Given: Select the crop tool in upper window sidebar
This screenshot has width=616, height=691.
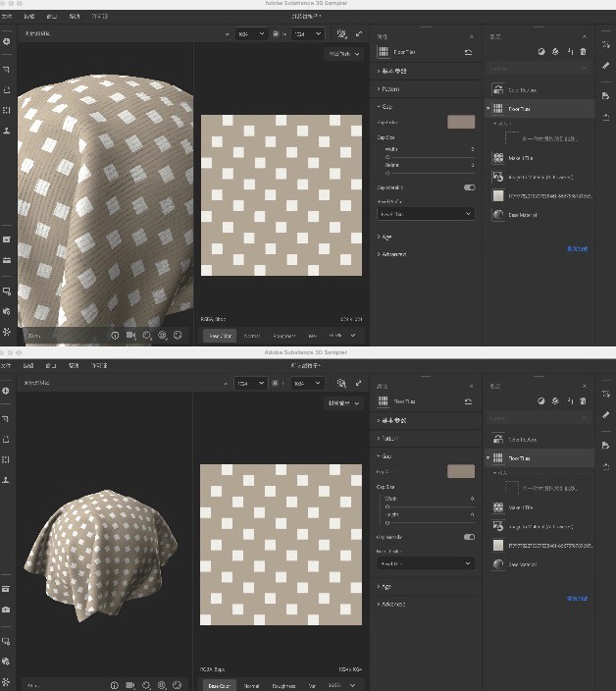Looking at the screenshot, I should pos(7,69).
